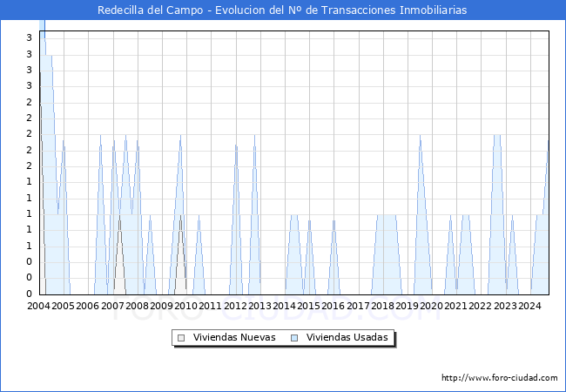Click the 2004 x-axis label
The width and height of the screenshot is (566, 392).
click(38, 306)
